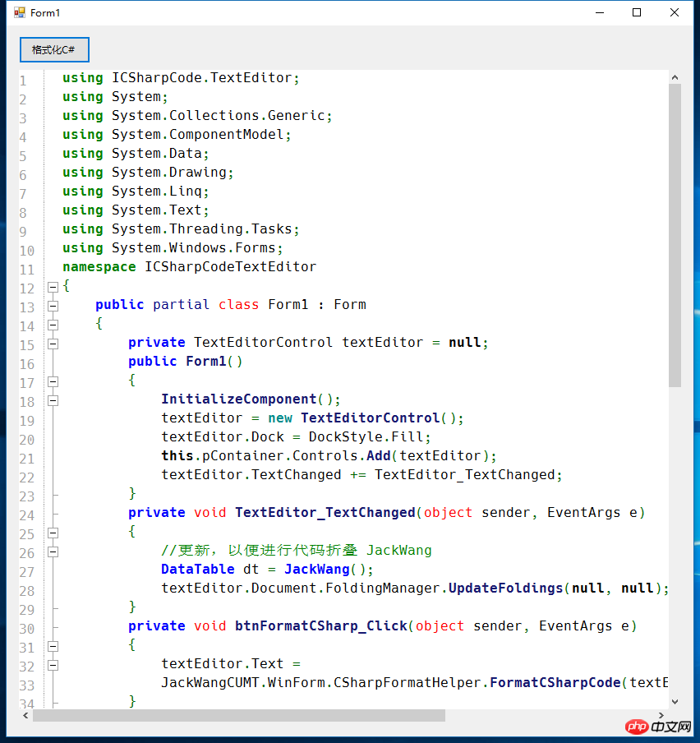Click line number 24 in the gutter
The width and height of the screenshot is (700, 743).
click(x=27, y=515)
